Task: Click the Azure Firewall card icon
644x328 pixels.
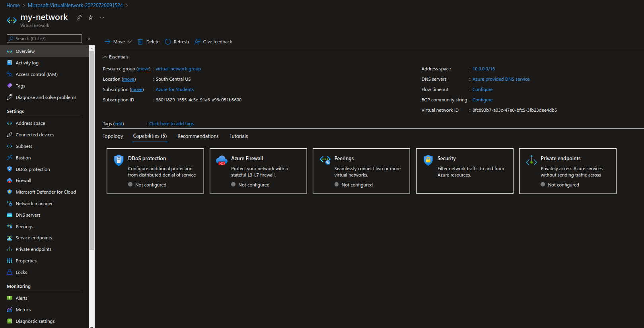Action: pyautogui.click(x=222, y=160)
